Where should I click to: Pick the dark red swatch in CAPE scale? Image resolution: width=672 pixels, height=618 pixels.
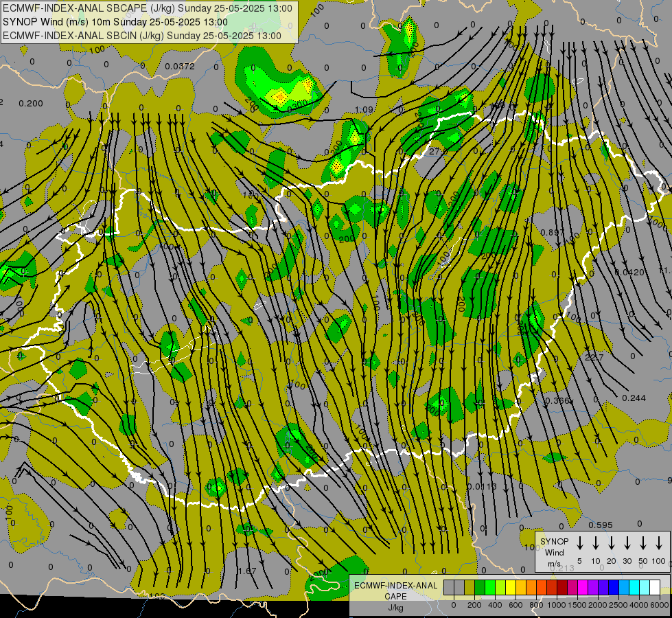point(563,587)
